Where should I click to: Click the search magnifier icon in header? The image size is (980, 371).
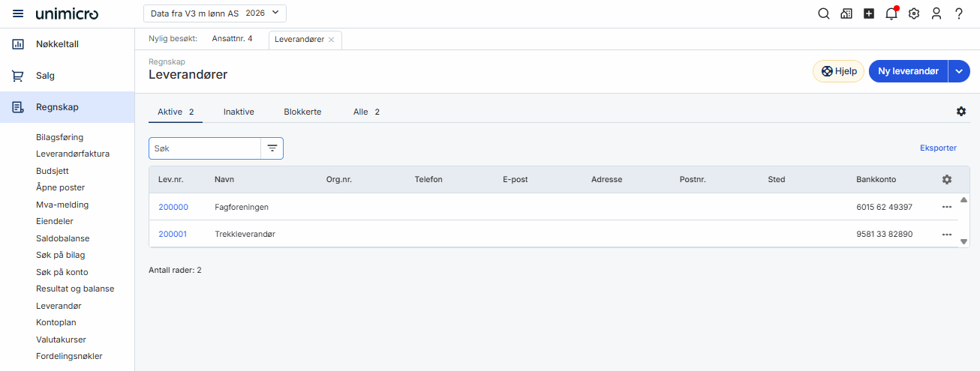coord(823,13)
